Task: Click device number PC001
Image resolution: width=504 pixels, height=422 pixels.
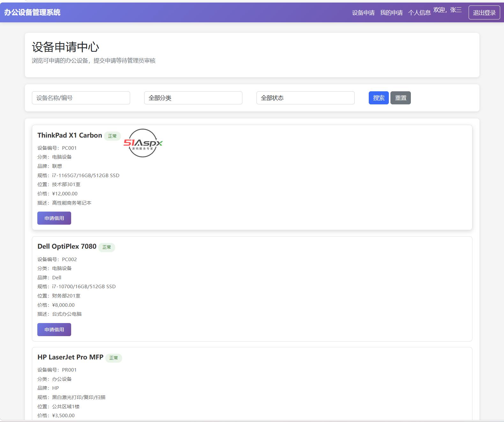Action: tap(69, 148)
